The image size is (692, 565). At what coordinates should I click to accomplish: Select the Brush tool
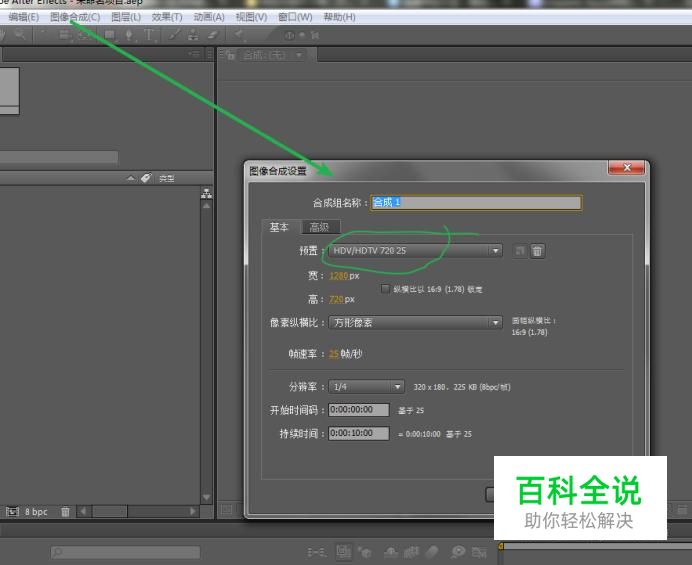(x=174, y=35)
